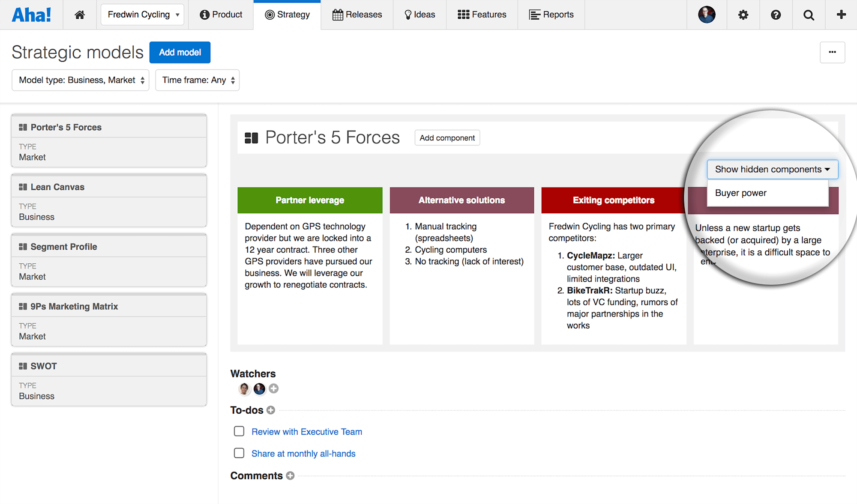
Task: Open Time frame filter dropdown
Action: pyautogui.click(x=198, y=80)
